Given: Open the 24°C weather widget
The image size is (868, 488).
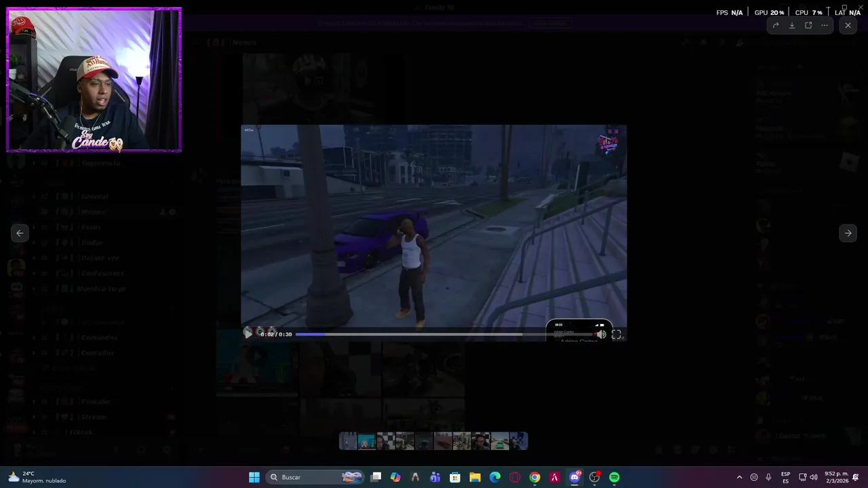Looking at the screenshot, I should click(x=38, y=477).
